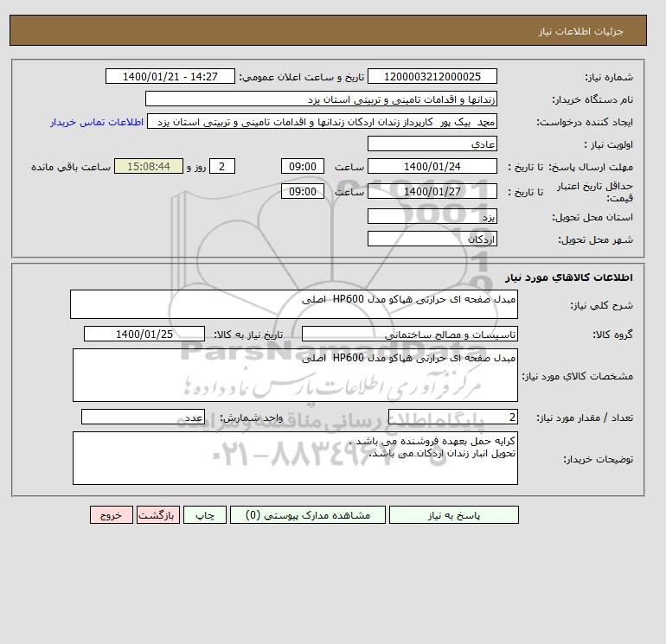Image resolution: width=666 pixels, height=644 pixels.
Task: Click the remaining days field showing 2
Action: point(222,167)
